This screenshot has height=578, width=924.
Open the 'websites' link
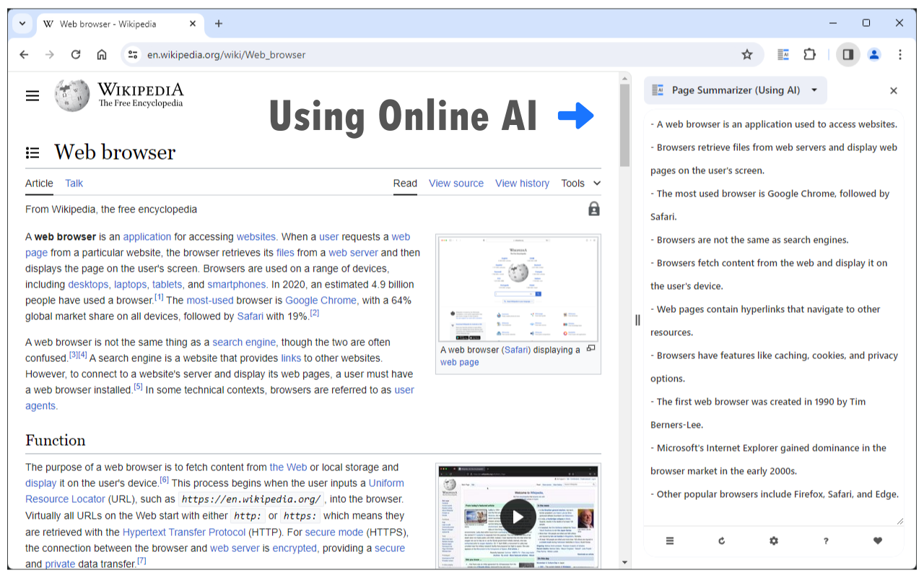coord(257,237)
